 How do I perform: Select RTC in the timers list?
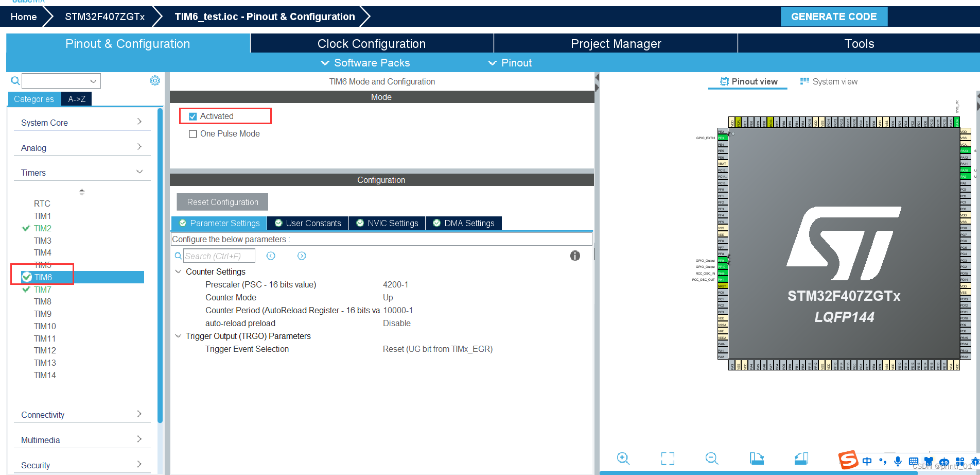pos(42,203)
